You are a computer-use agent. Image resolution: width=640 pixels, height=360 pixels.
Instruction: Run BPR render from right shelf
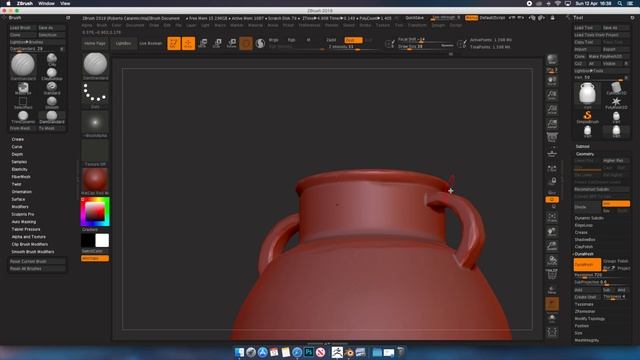point(552,60)
